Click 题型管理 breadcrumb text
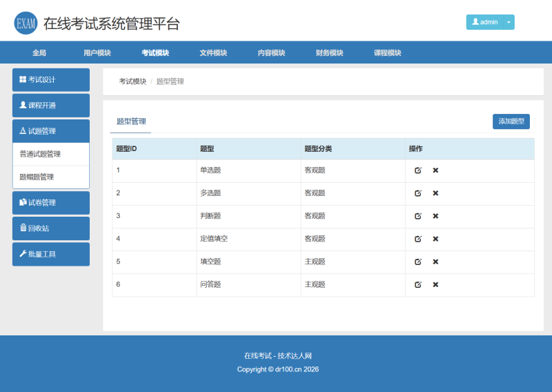This screenshot has height=392, width=552. coord(170,81)
